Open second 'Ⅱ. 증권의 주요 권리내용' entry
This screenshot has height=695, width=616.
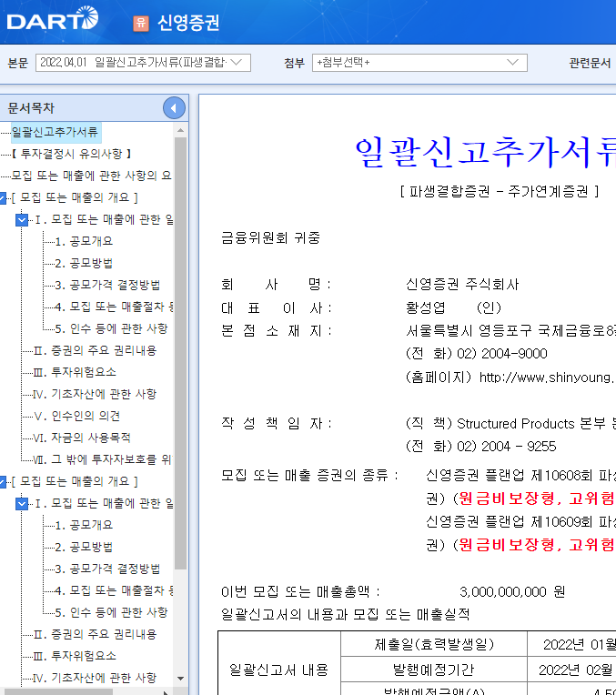[95, 634]
